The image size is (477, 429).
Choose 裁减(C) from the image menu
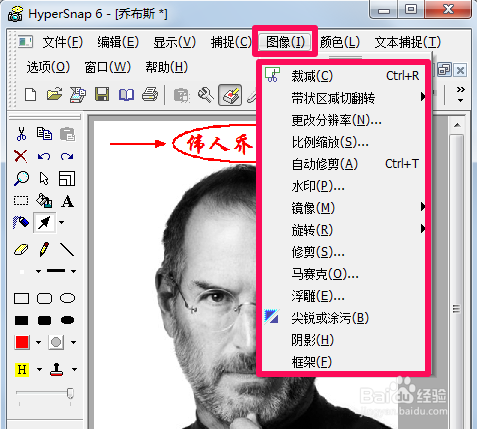(343, 76)
